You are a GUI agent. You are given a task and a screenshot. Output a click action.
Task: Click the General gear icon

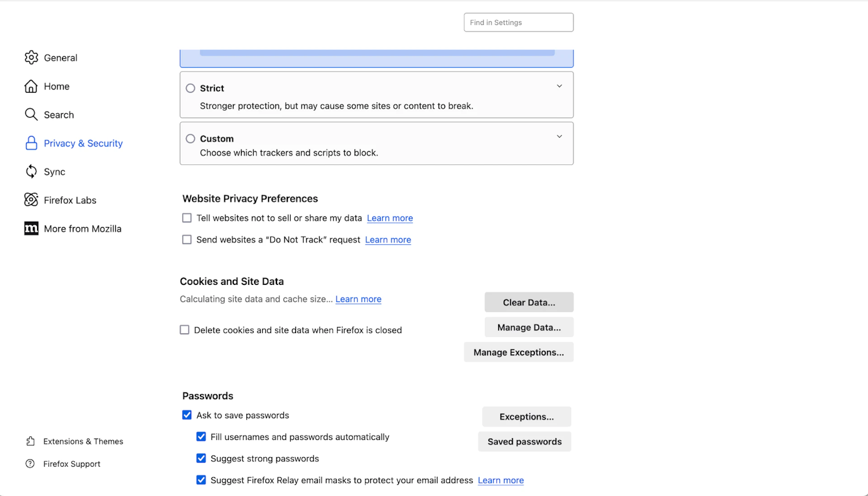pyautogui.click(x=31, y=57)
